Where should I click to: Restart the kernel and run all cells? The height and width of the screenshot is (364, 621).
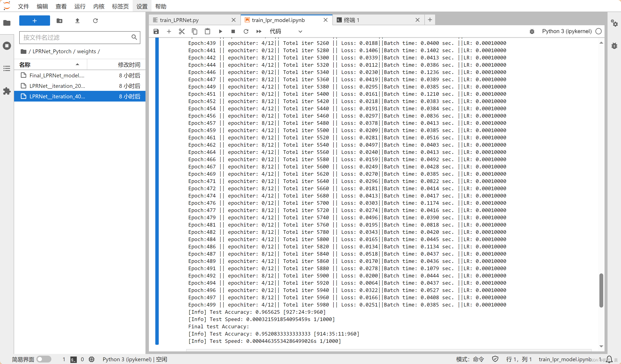pos(258,31)
